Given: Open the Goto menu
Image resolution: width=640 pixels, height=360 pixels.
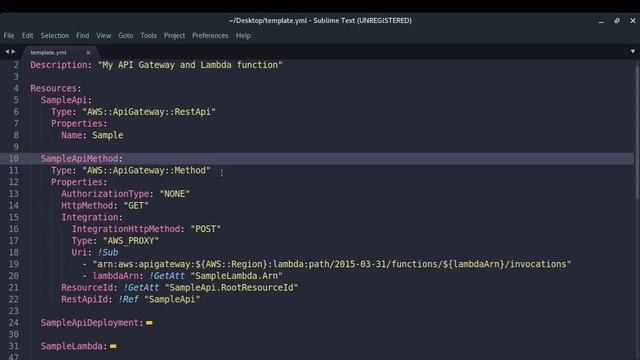Looking at the screenshot, I should (x=126, y=36).
